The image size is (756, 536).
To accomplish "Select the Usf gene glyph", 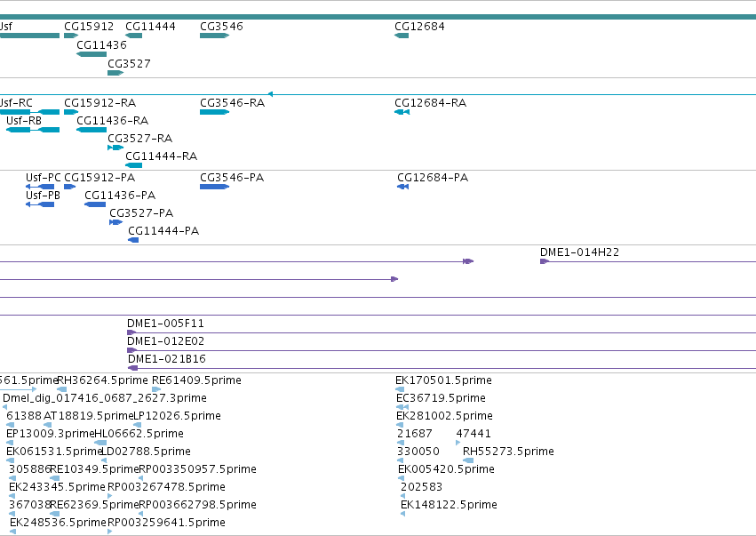I will [x=29, y=36].
